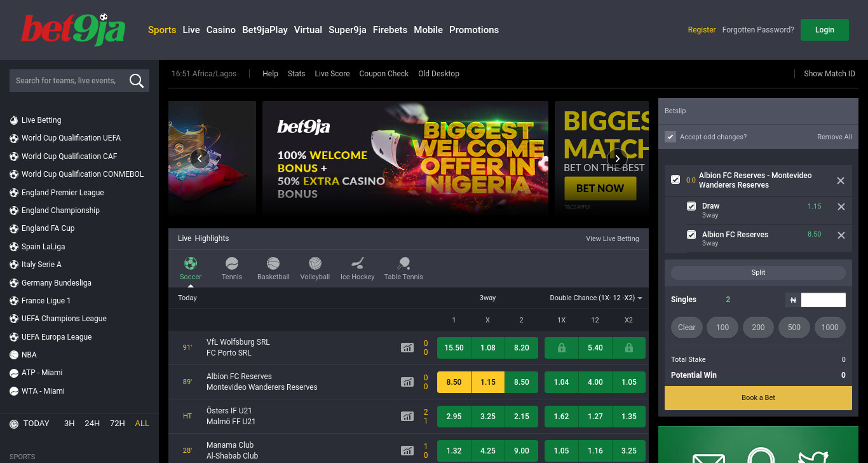The image size is (868, 463).
Task: Click the Login button
Action: tap(825, 30)
